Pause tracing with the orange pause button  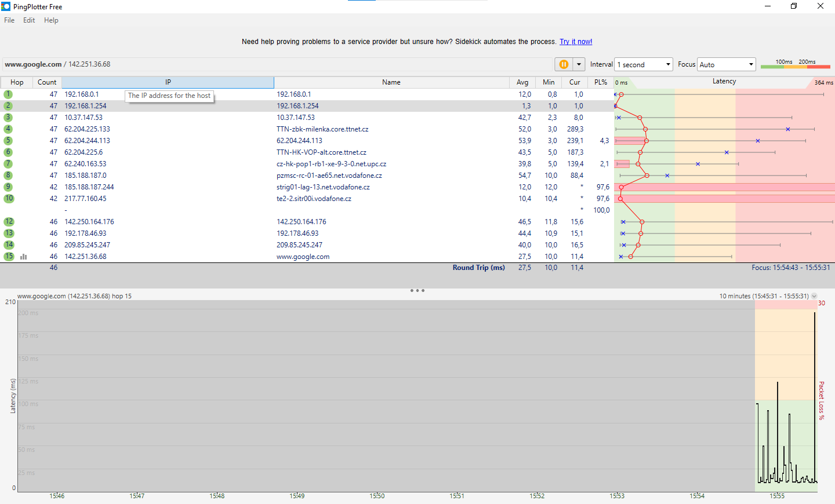click(564, 64)
